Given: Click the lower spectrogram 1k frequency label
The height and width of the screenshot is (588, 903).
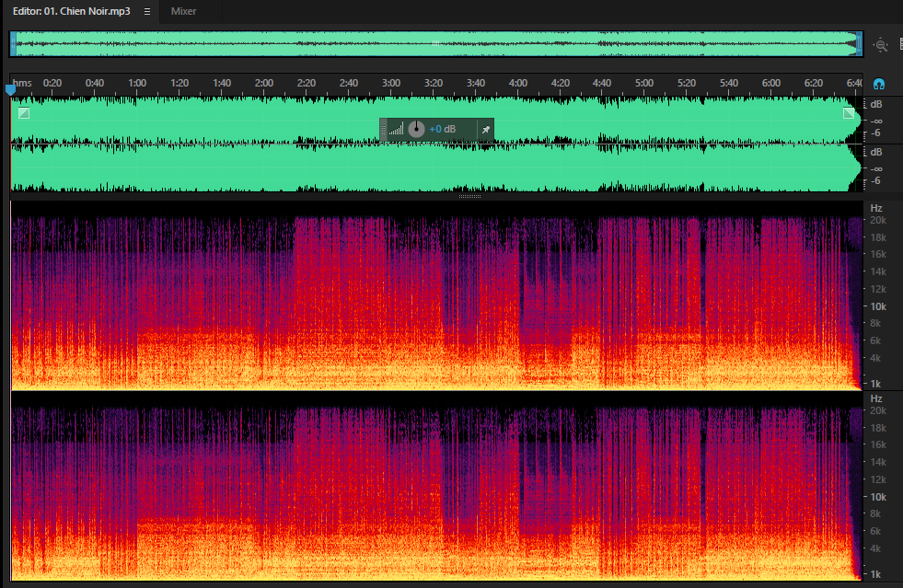Looking at the screenshot, I should coord(875,574).
